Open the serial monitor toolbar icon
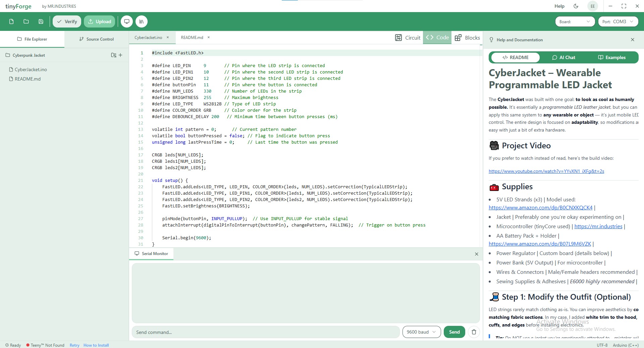 (x=127, y=21)
